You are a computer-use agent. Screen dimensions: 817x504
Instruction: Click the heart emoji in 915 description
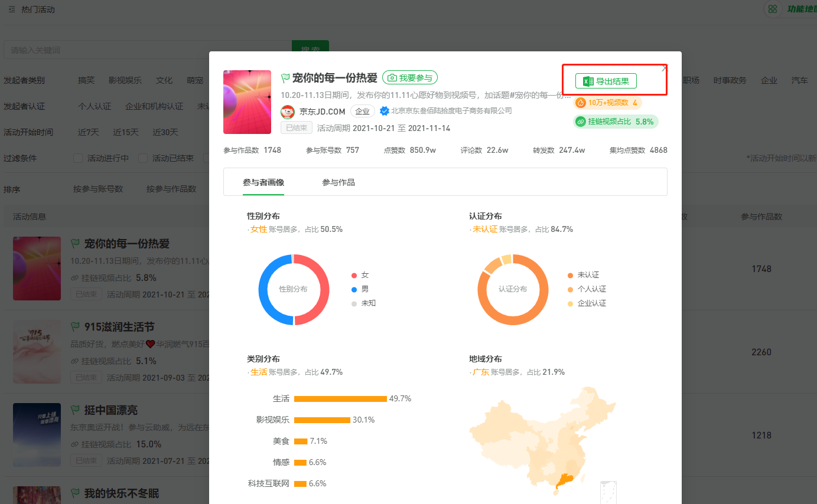coord(150,344)
